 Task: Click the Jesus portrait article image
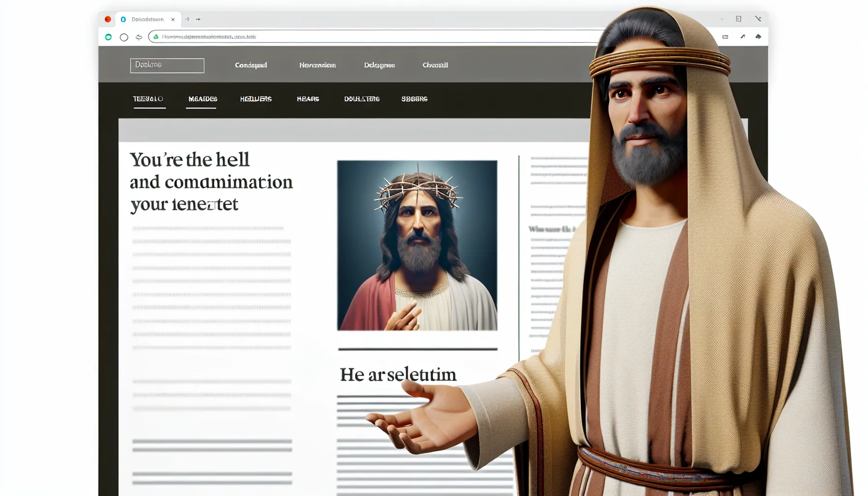417,245
